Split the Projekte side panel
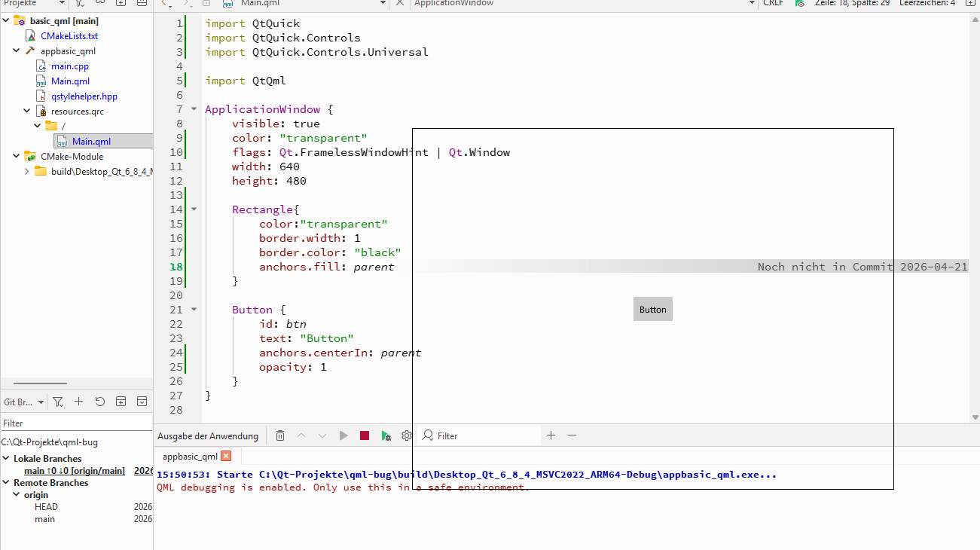 point(121,3)
